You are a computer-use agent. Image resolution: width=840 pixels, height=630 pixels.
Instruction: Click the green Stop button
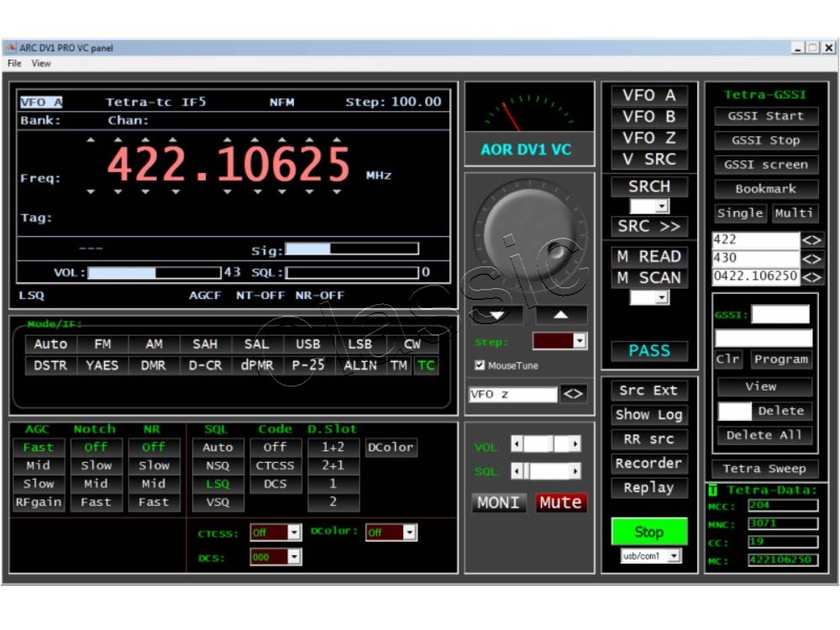pyautogui.click(x=648, y=532)
